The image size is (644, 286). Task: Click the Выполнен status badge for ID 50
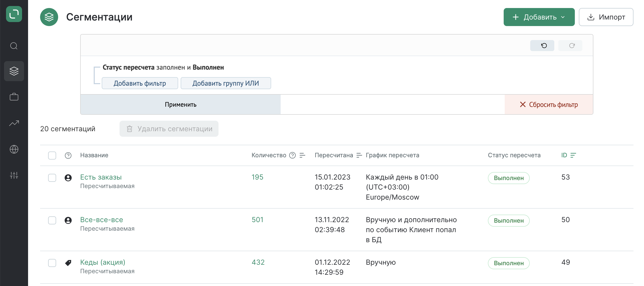pyautogui.click(x=509, y=221)
